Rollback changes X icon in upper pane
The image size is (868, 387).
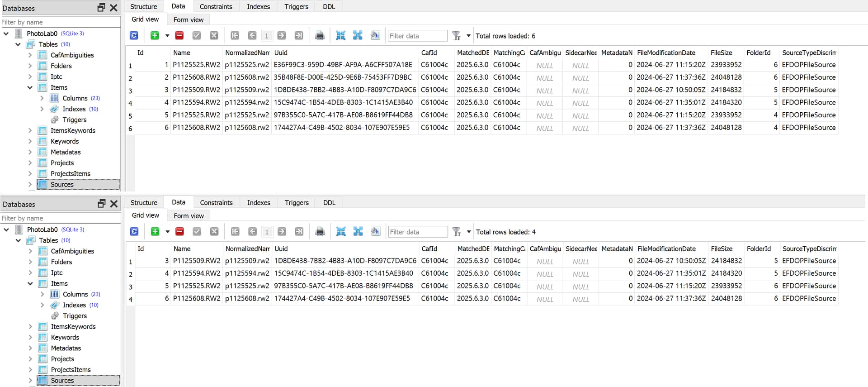coord(214,36)
